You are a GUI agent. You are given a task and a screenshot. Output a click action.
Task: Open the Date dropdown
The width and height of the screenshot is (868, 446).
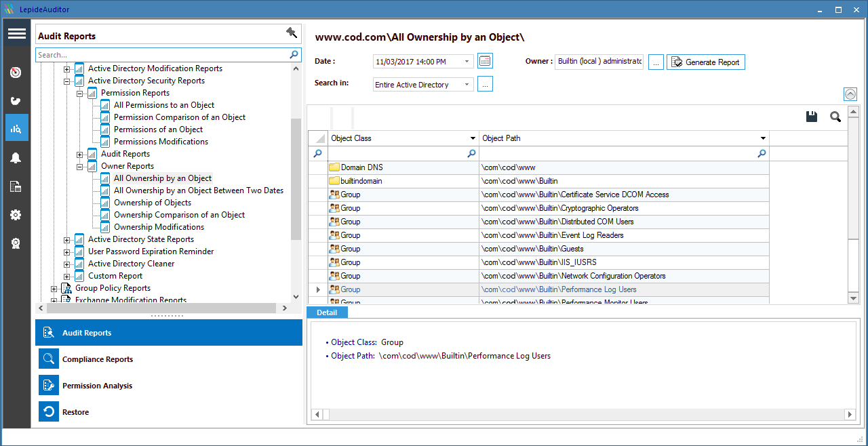point(467,62)
